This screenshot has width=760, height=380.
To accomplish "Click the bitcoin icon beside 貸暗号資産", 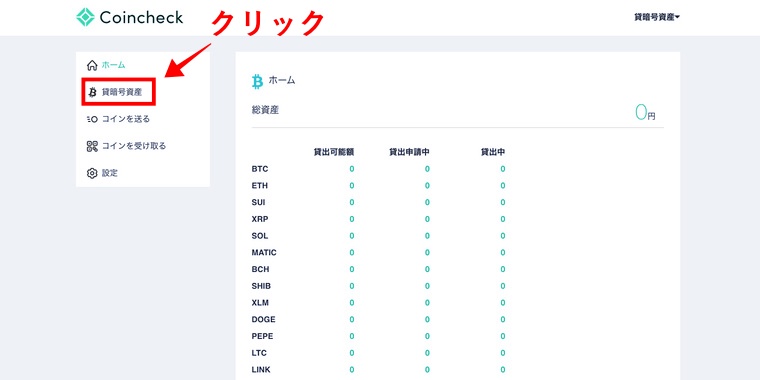I will click(93, 92).
